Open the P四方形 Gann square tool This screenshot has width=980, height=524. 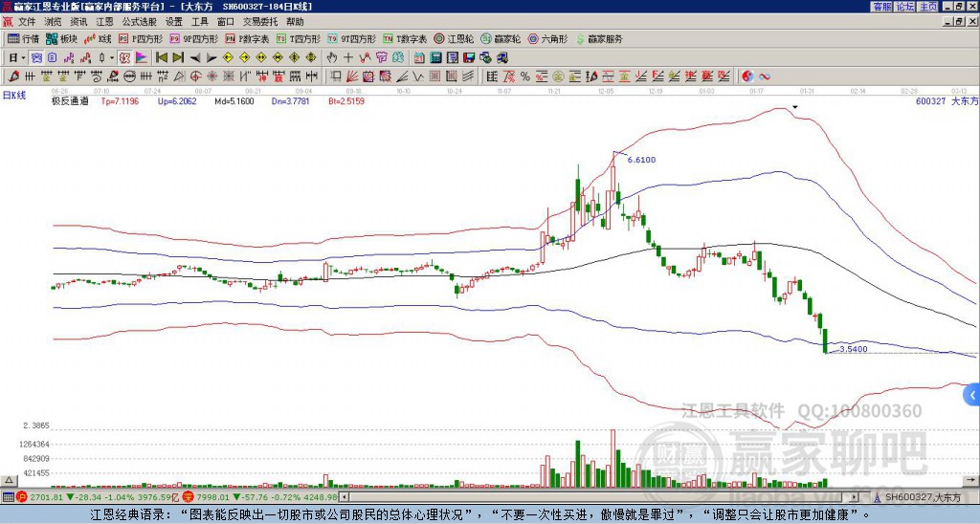(141, 38)
